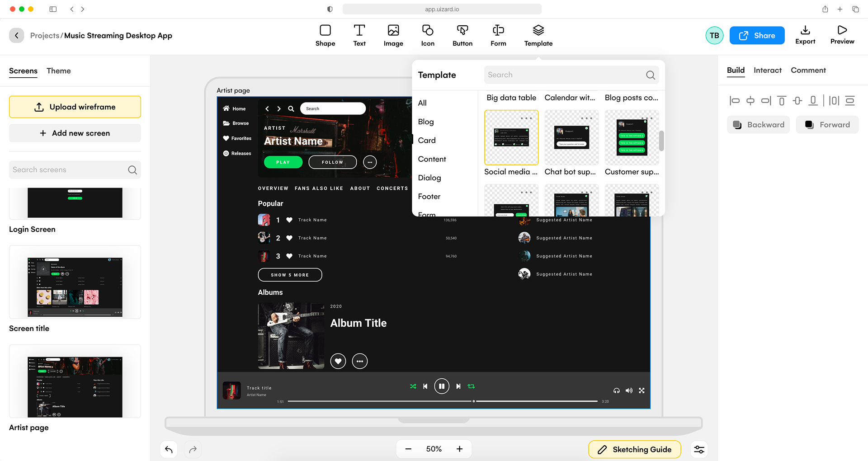Screen dimensions: 868x461
Task: Undo the last action
Action: [169, 449]
